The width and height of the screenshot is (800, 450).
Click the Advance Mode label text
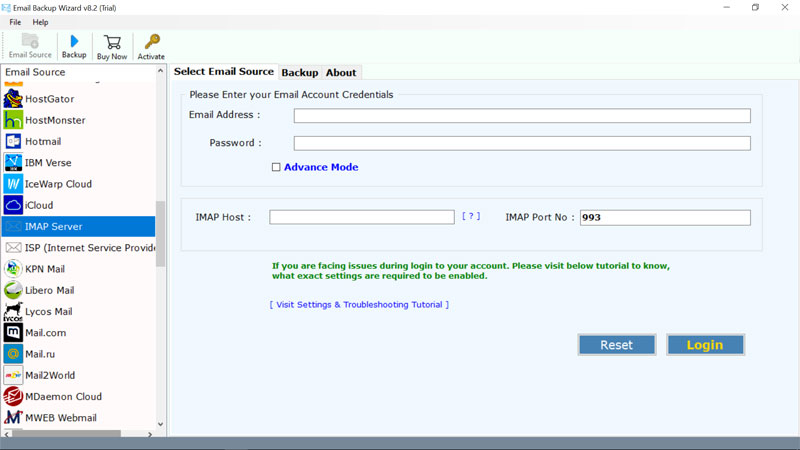[x=321, y=167]
